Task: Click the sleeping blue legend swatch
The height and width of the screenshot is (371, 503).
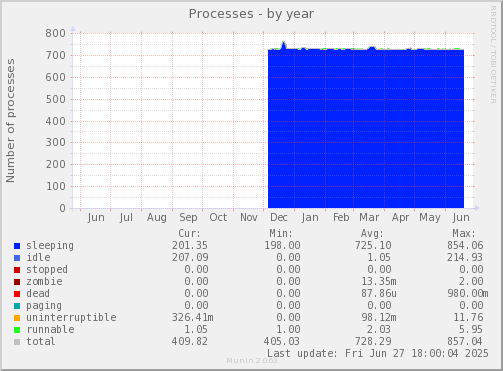Action: click(17, 246)
